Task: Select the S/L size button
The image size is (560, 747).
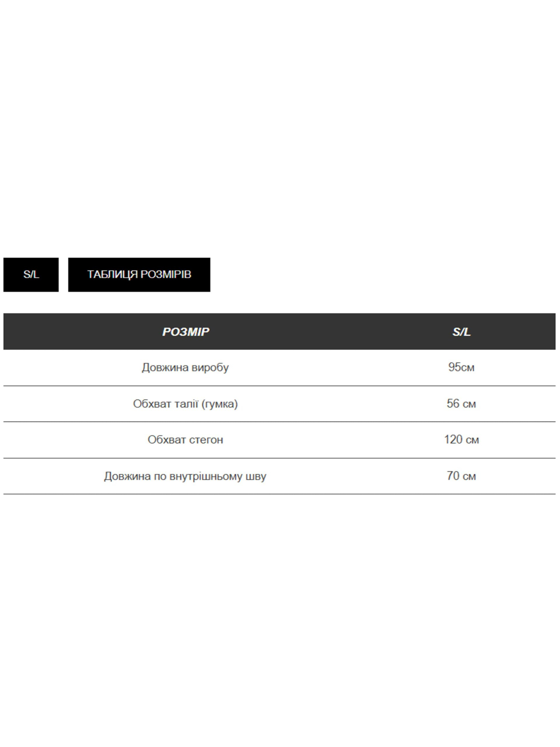Action: 31,274
